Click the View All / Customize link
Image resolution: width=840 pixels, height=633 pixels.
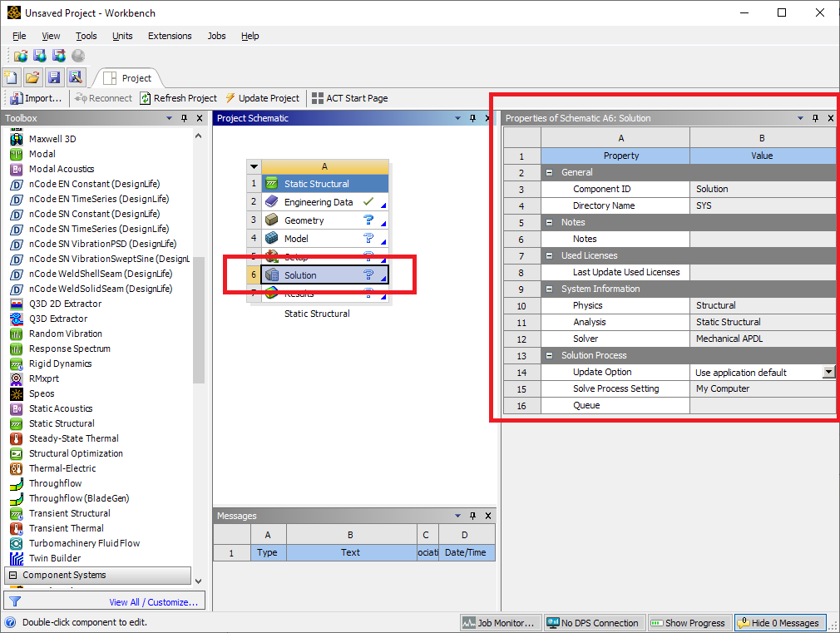153,602
